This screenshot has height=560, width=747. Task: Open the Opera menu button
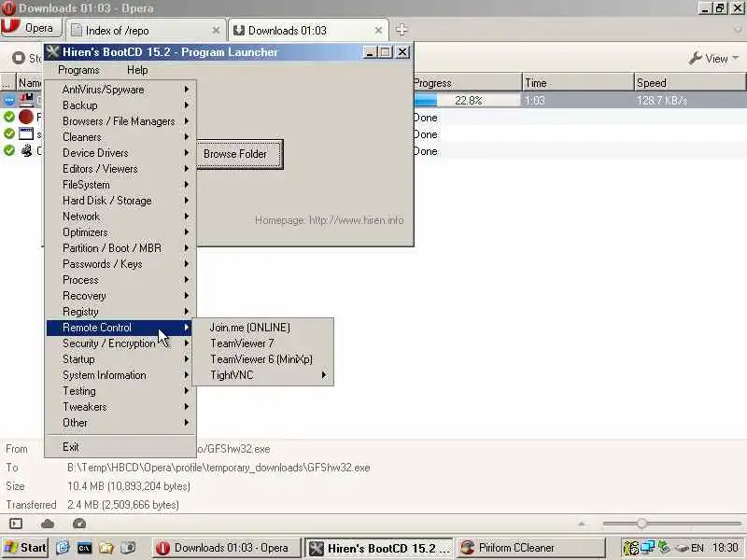(x=32, y=28)
